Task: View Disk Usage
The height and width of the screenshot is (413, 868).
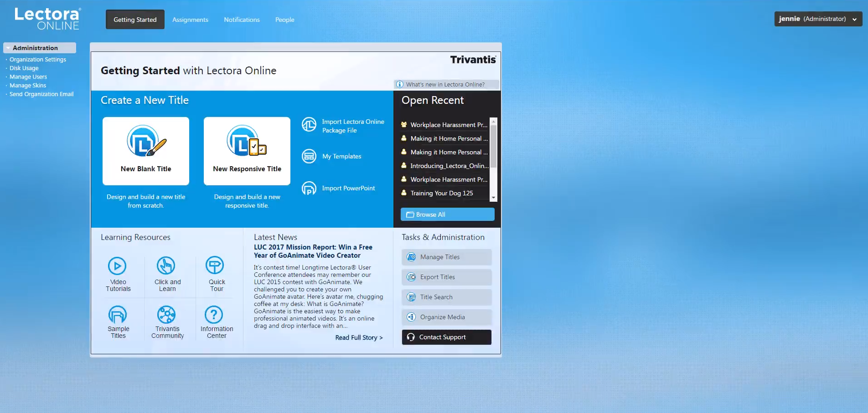Action: click(x=24, y=68)
